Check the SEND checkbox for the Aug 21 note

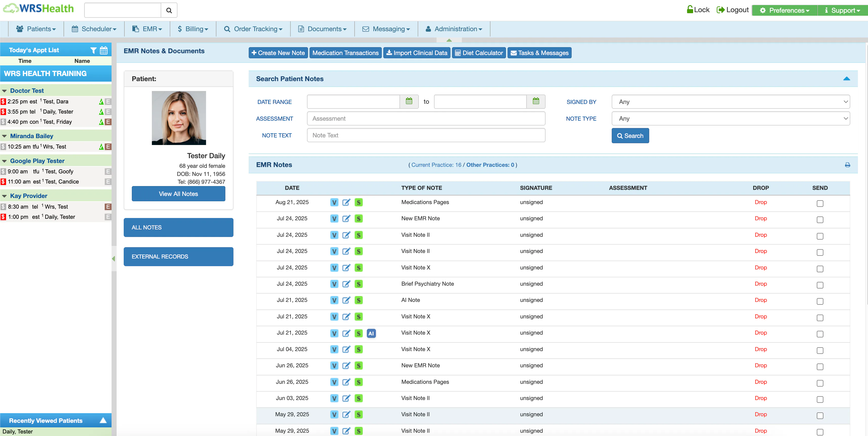click(820, 204)
